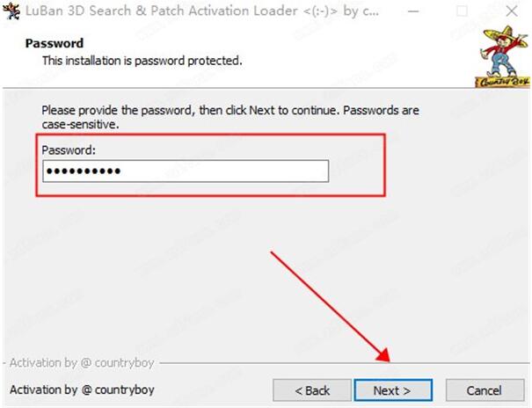Click the Country Boy banner under mascot
This screenshot has width=532, height=408.
coord(502,83)
